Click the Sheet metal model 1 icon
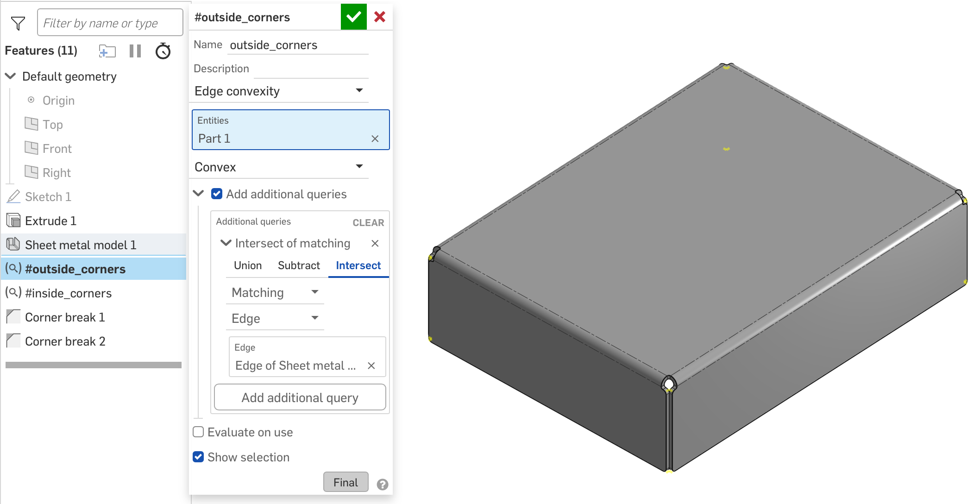Screen dimensions: 980x504 (14, 244)
